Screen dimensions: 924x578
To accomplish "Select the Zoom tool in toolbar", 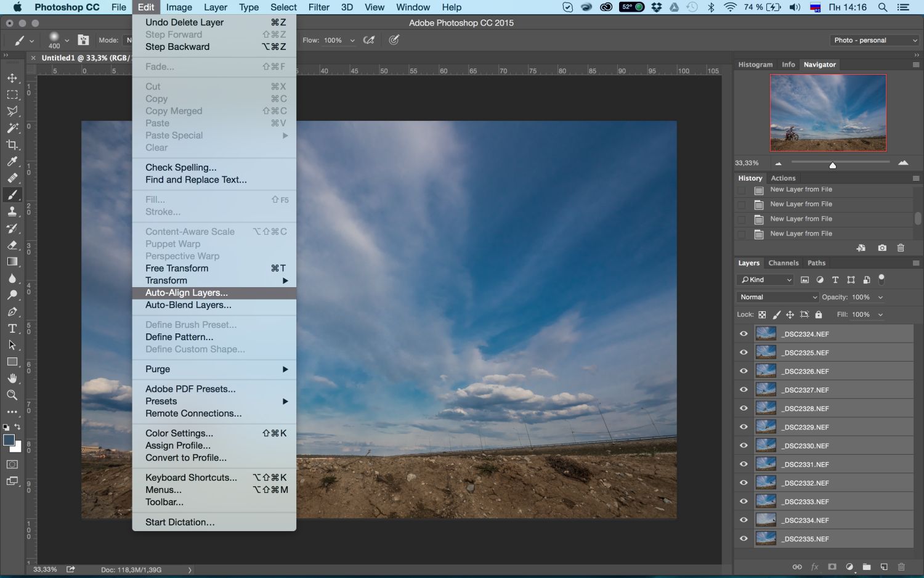I will pyautogui.click(x=12, y=395).
